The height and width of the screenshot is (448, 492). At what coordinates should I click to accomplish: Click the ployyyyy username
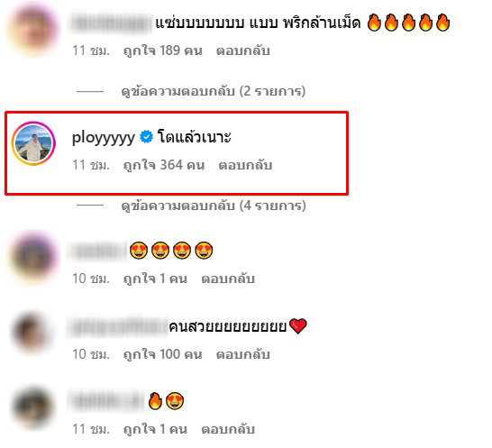(104, 138)
